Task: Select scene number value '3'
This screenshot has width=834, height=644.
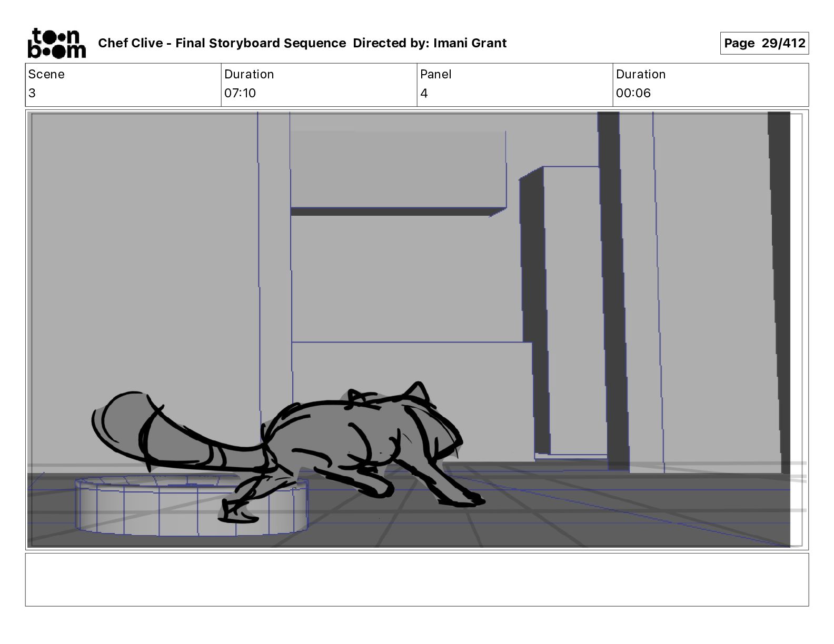Action: pos(32,93)
